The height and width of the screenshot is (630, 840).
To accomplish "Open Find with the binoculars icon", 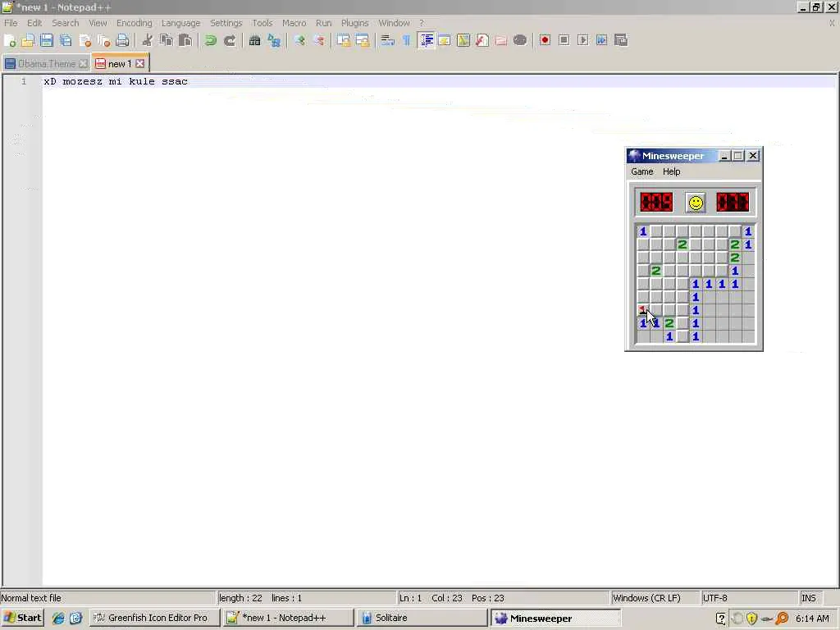I will [x=254, y=40].
